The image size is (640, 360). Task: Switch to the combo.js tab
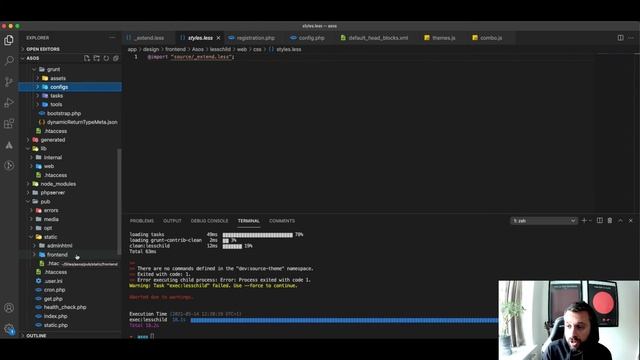pyautogui.click(x=491, y=38)
